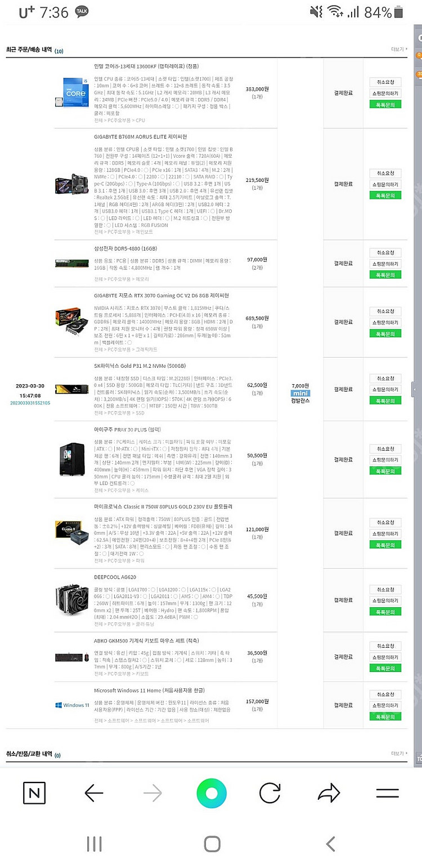Go back with the browser back arrow

93,794
